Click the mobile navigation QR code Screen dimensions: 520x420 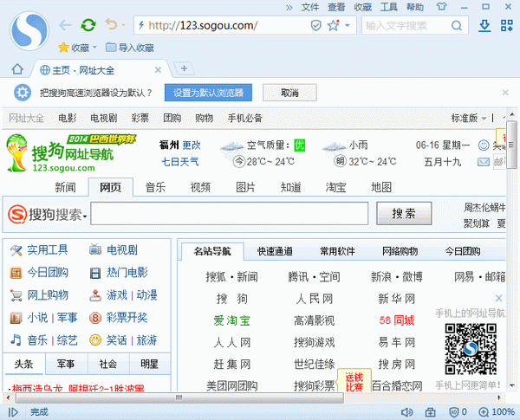tap(471, 349)
